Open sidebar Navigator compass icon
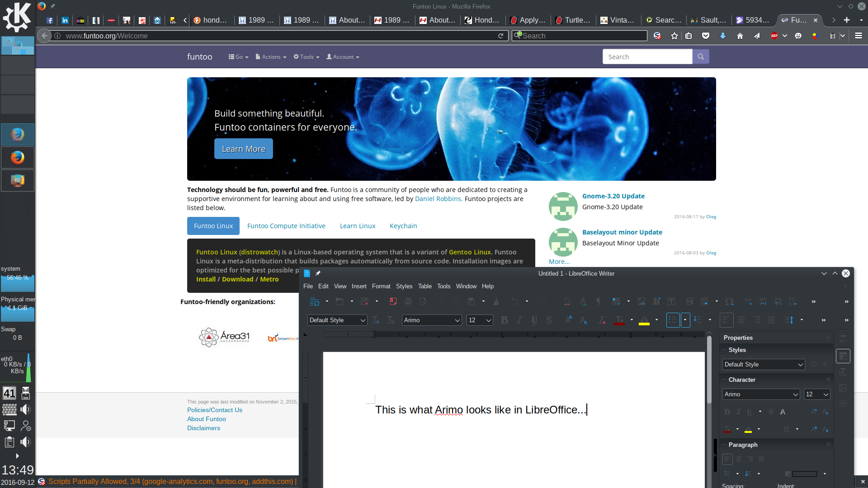The width and height of the screenshot is (868, 488). click(x=843, y=404)
